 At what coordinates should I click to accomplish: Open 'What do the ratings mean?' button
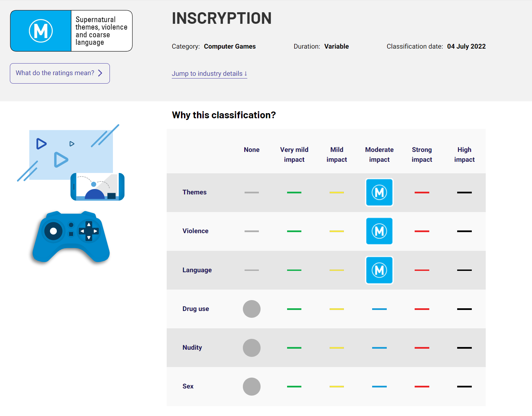[x=60, y=73]
